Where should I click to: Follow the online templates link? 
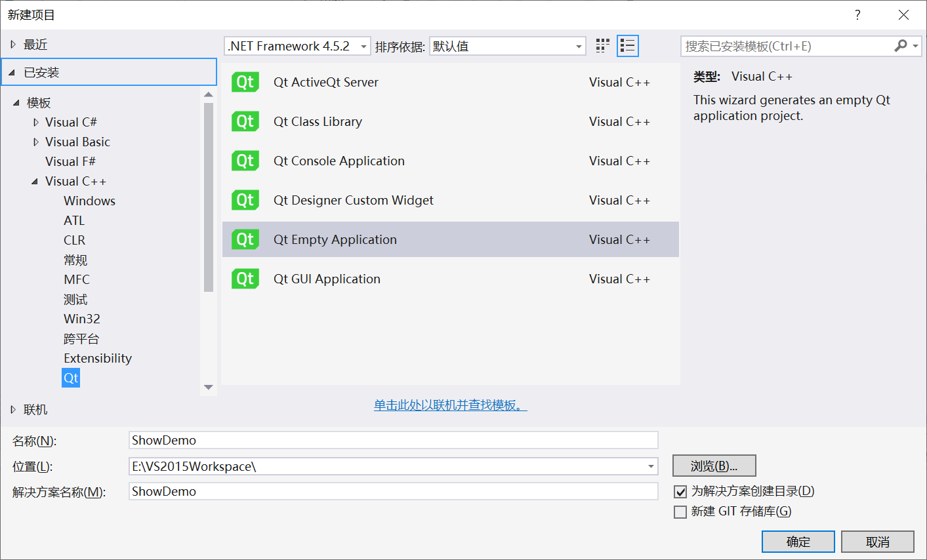pyautogui.click(x=451, y=406)
